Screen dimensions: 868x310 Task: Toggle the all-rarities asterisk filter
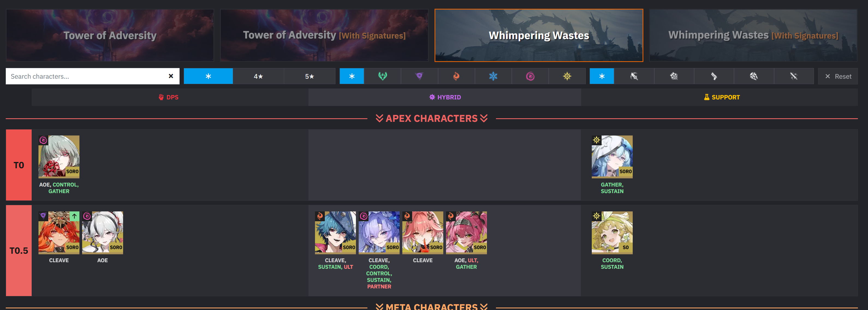[x=208, y=76]
